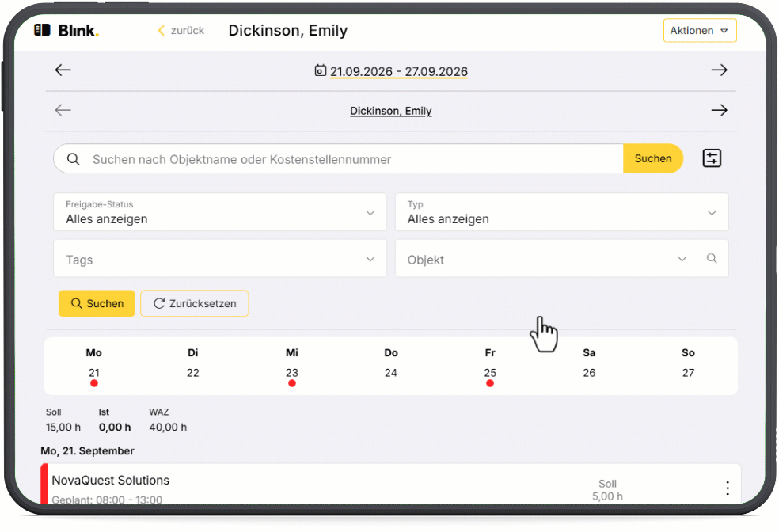The height and width of the screenshot is (532, 779).
Task: Click magnifier icon in Objekt field
Action: coord(712,258)
